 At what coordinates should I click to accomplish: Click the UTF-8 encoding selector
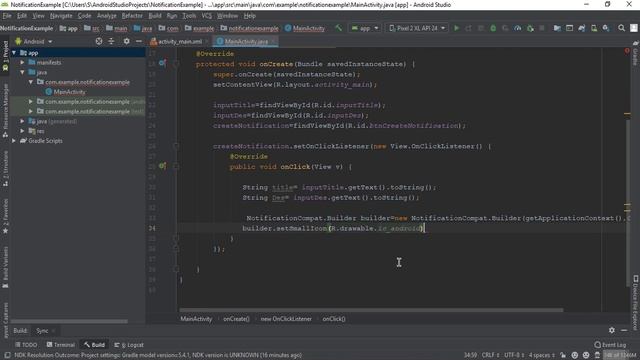point(514,355)
